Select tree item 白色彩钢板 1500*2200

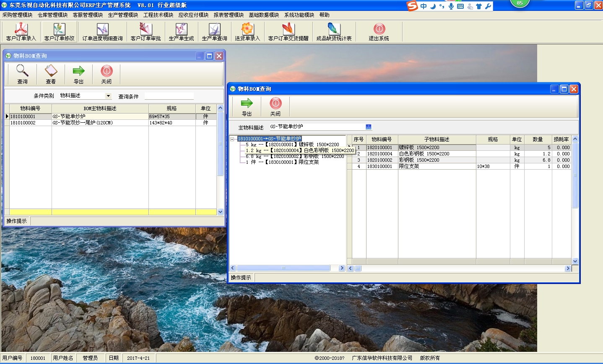[x=300, y=150]
